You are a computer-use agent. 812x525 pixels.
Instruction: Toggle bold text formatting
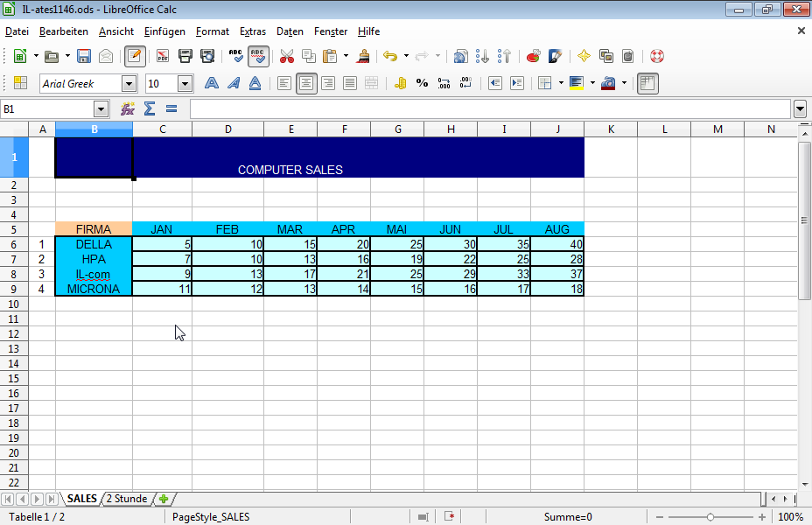point(211,83)
